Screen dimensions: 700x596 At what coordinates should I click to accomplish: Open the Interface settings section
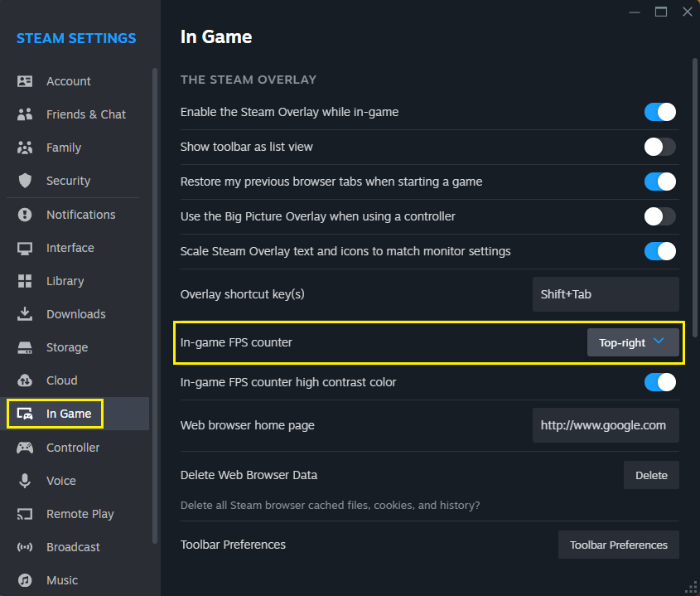click(70, 248)
